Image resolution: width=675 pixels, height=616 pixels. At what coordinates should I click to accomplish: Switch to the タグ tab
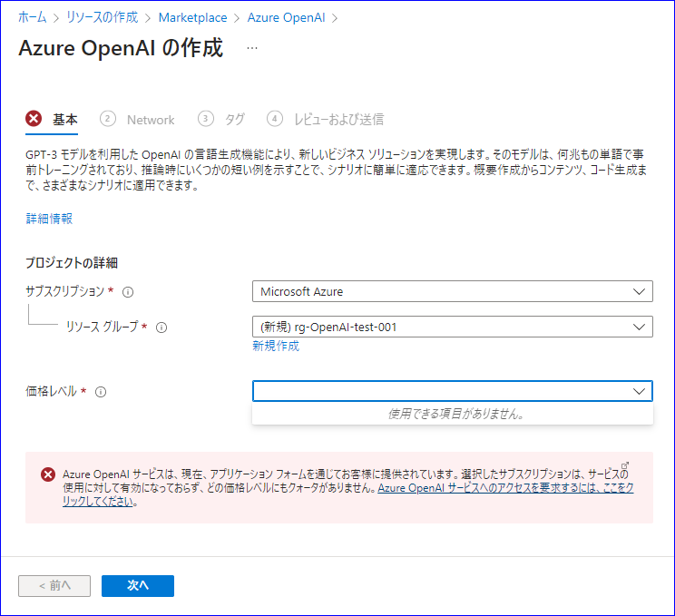[235, 119]
